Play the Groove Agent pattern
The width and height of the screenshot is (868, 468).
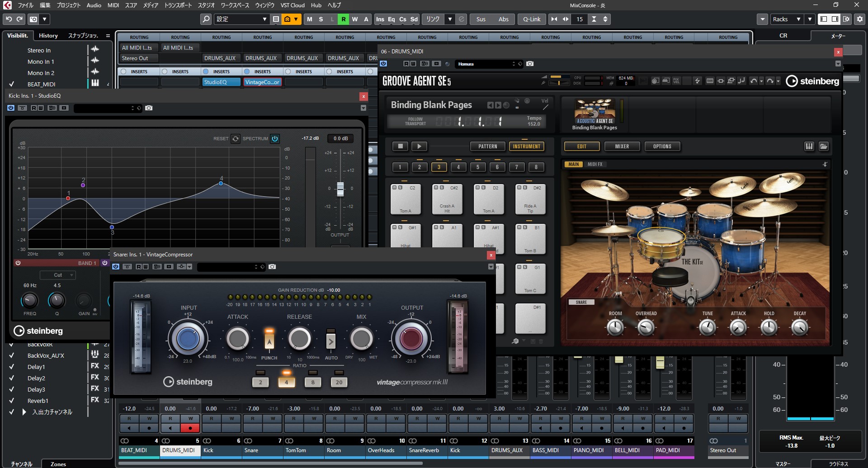click(x=419, y=146)
